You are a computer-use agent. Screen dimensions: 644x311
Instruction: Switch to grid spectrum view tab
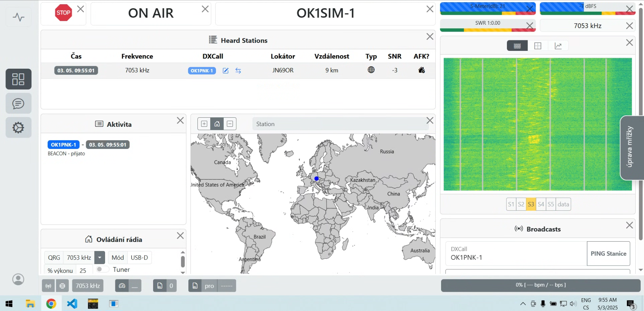(x=538, y=46)
